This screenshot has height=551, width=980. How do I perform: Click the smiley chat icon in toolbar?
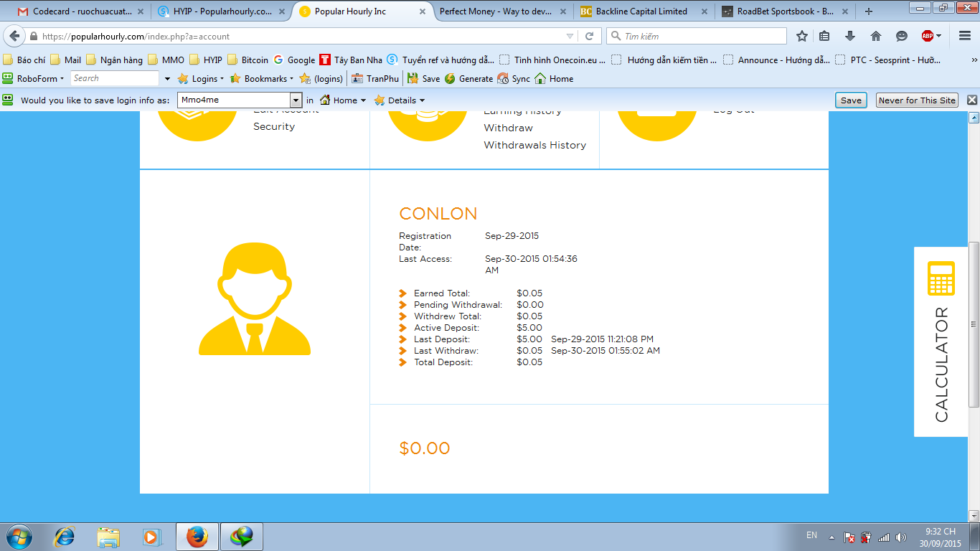tap(902, 36)
